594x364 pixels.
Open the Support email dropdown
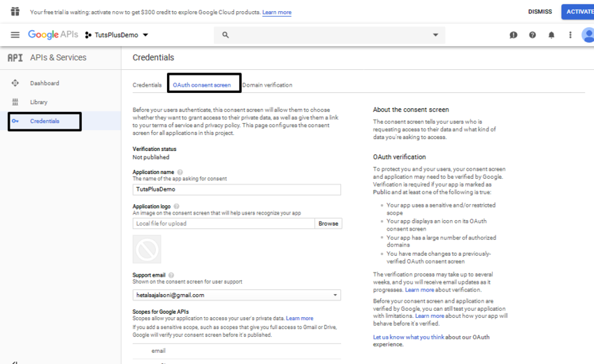[237, 295]
